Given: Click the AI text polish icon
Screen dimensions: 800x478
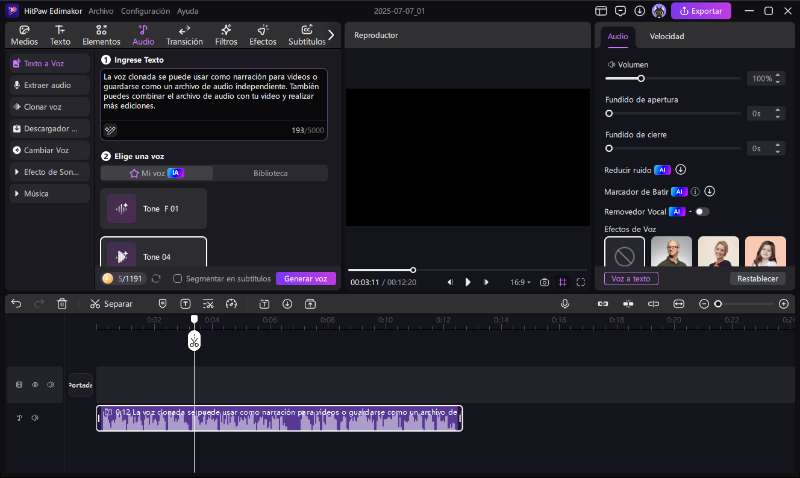Looking at the screenshot, I should [110, 130].
